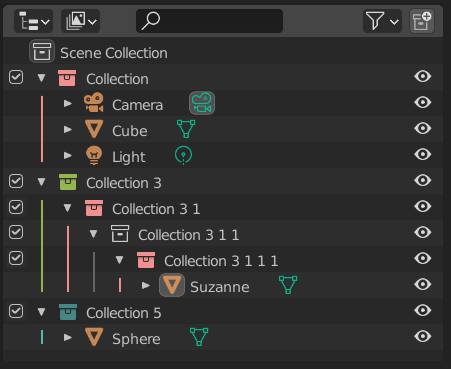Select the Collection 3 1 name
Image resolution: width=451 pixels, height=369 pixels.
coord(156,209)
